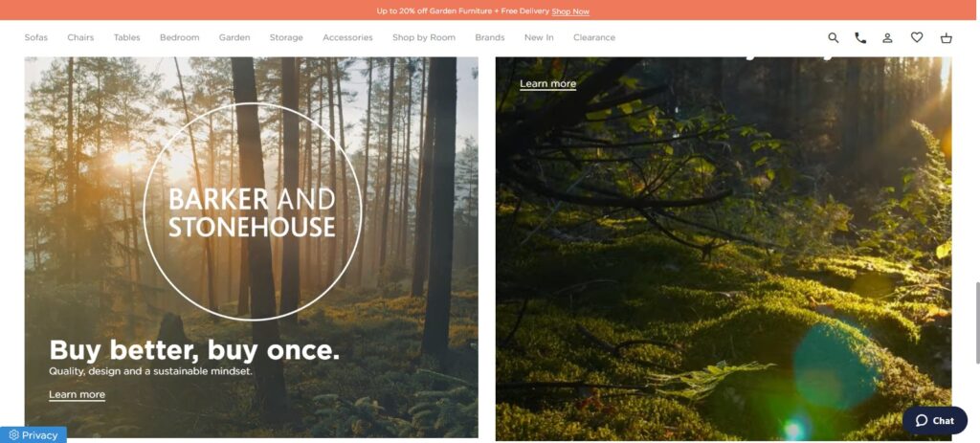Open the Tables menu
The height and width of the screenshot is (443, 980).
click(127, 37)
